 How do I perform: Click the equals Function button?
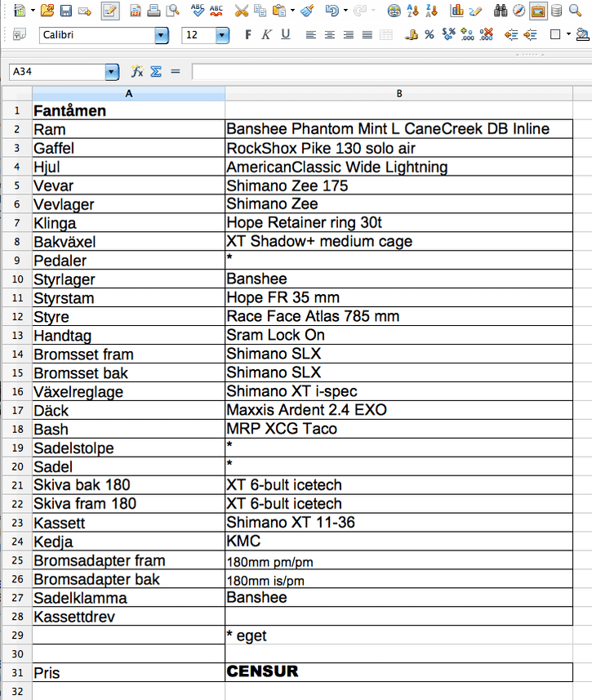pyautogui.click(x=175, y=71)
